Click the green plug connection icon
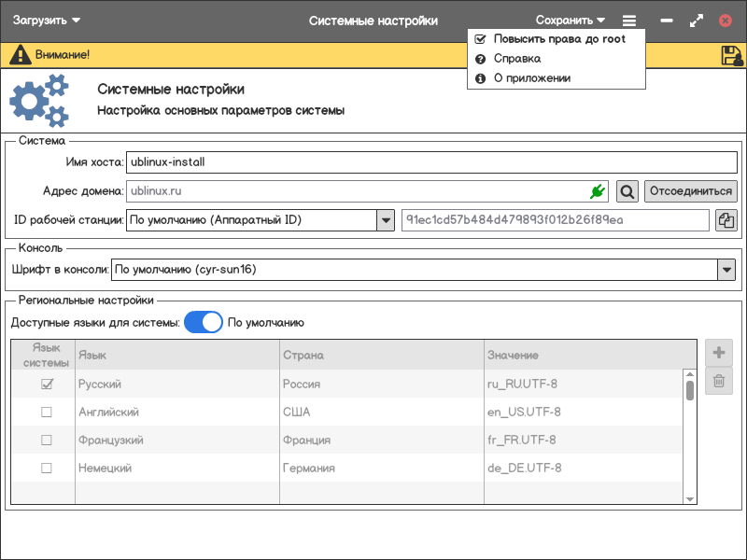The width and height of the screenshot is (747, 560). click(597, 191)
